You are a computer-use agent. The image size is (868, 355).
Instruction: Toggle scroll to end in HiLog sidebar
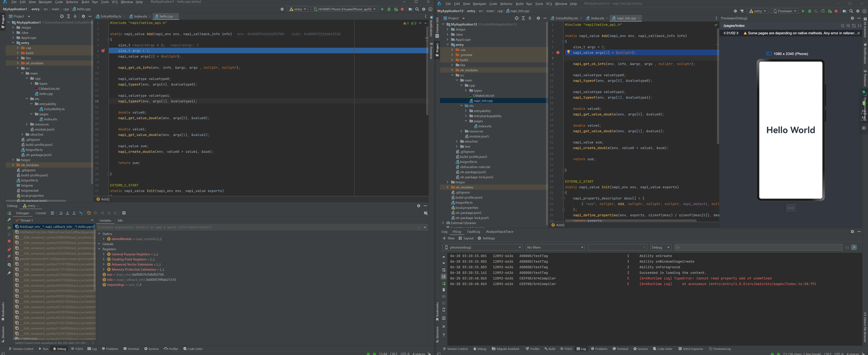coord(444,277)
